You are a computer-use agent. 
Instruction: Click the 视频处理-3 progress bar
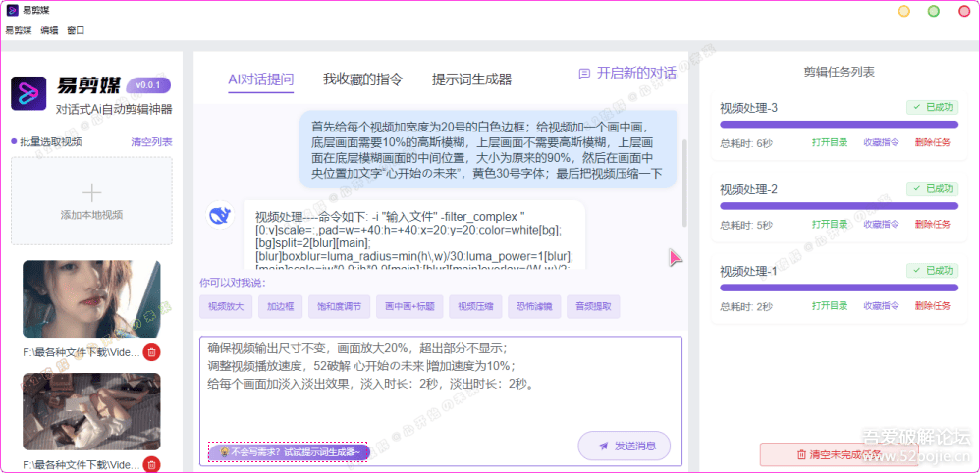839,125
